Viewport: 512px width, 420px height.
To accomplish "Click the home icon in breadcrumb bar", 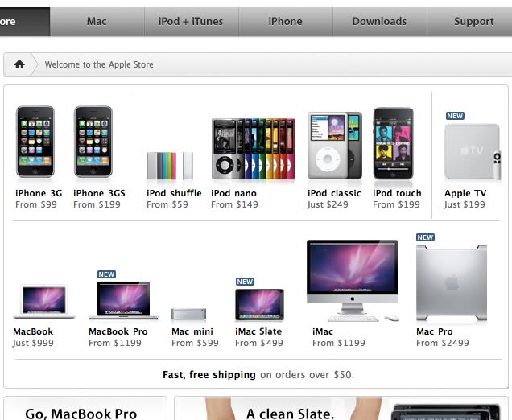I will (x=19, y=64).
